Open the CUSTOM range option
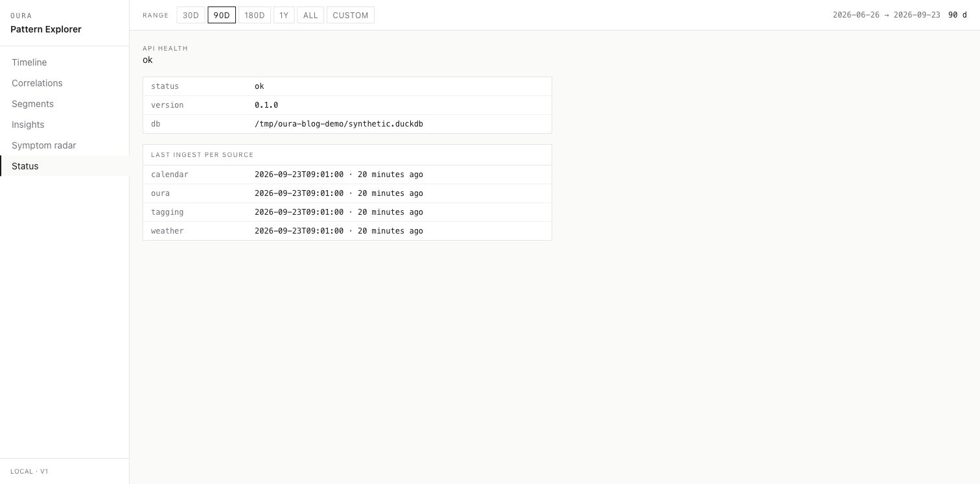The image size is (980, 484). 351,15
